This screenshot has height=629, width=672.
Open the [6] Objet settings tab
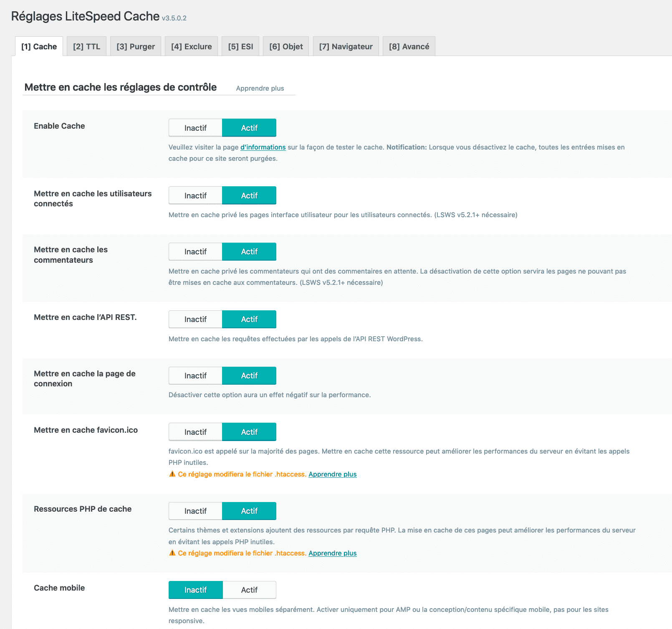285,46
